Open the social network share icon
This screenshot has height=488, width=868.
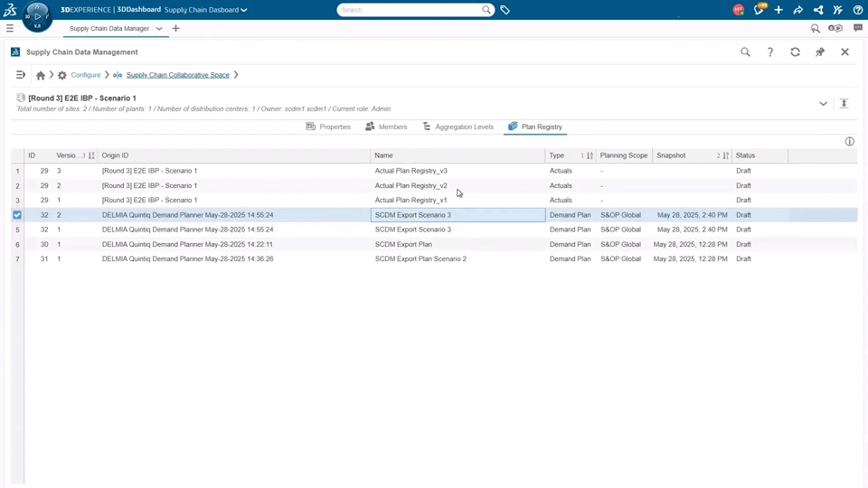pyautogui.click(x=818, y=9)
